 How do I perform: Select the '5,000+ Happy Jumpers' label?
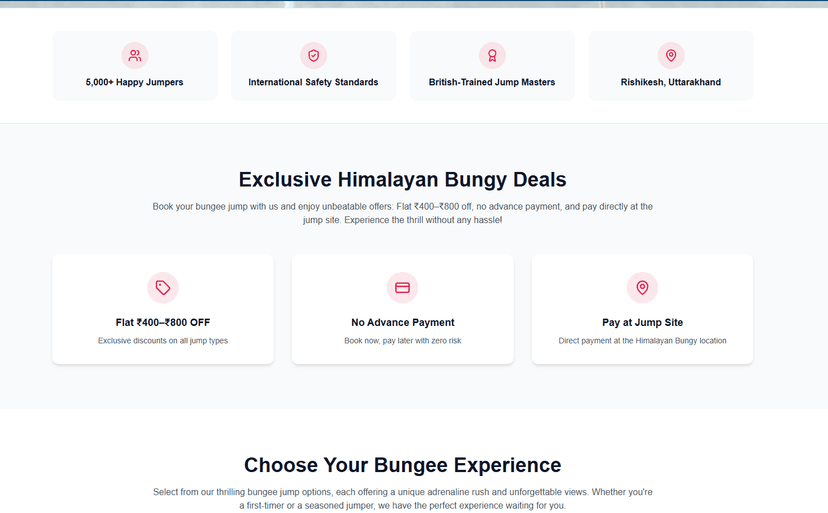tap(135, 82)
